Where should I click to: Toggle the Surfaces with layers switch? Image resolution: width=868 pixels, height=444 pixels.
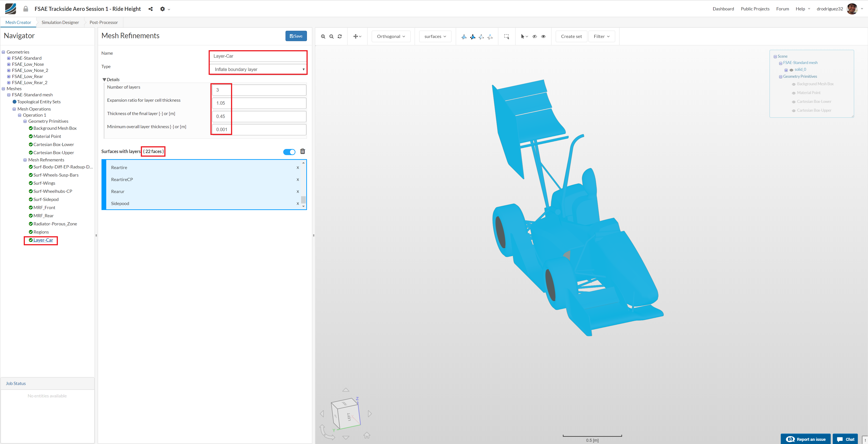pos(289,152)
